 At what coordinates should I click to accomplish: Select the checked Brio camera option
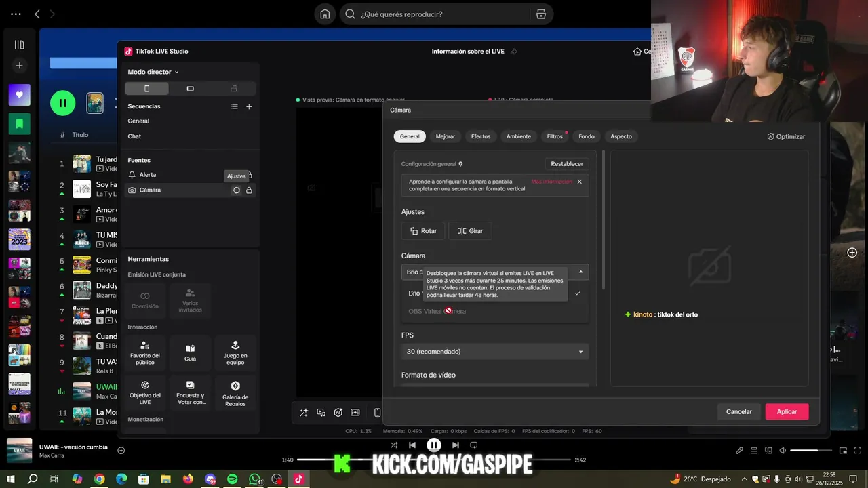[x=495, y=293]
